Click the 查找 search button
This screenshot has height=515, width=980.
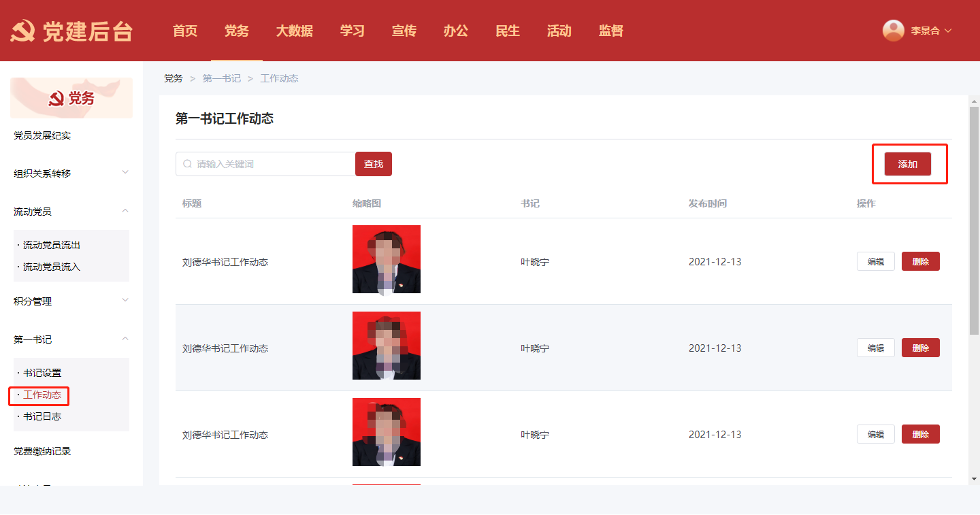[x=374, y=164]
